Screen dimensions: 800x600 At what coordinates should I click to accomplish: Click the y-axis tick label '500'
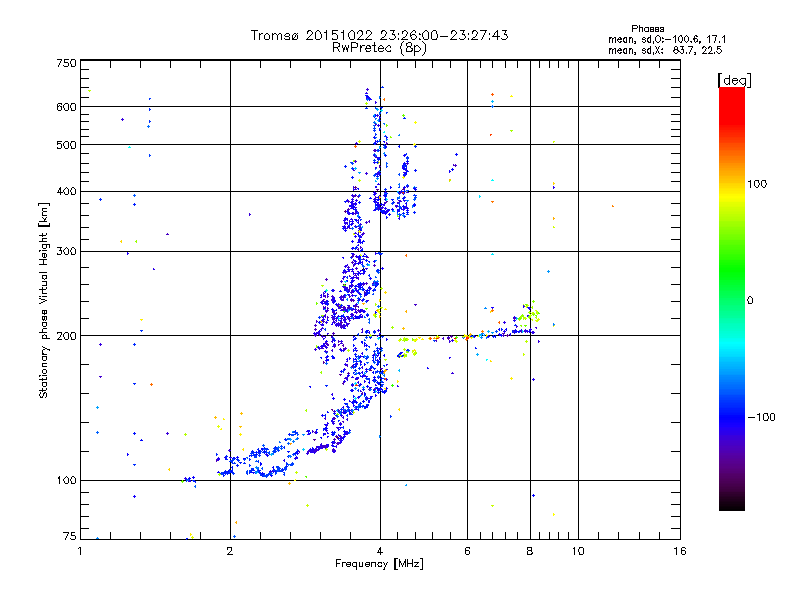(x=66, y=145)
